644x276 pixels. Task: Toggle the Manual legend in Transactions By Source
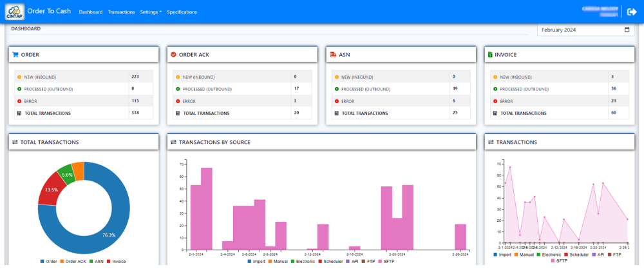tap(278, 261)
